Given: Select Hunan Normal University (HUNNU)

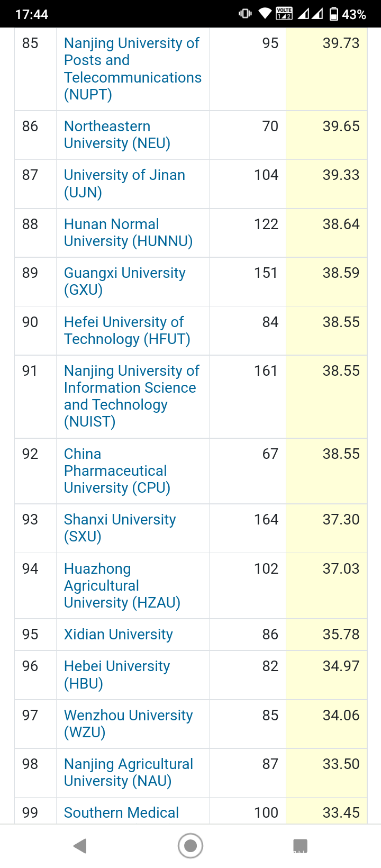Looking at the screenshot, I should [128, 233].
